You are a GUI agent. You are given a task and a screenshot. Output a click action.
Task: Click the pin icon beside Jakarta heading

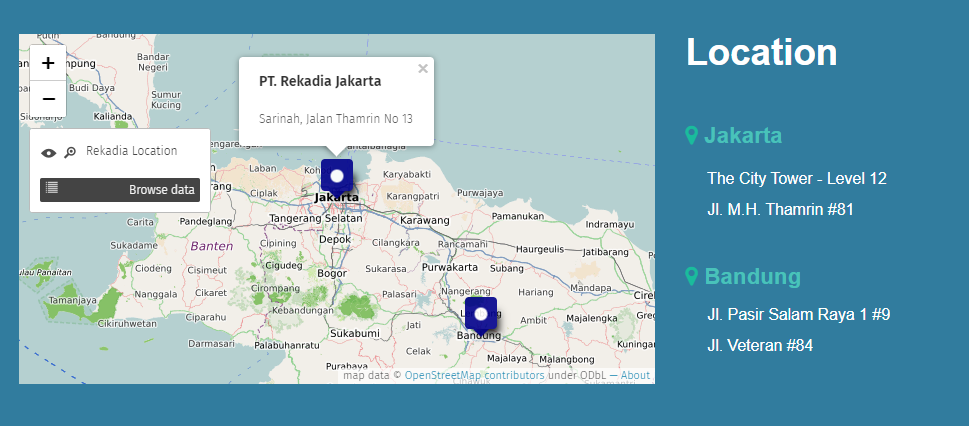[691, 135]
